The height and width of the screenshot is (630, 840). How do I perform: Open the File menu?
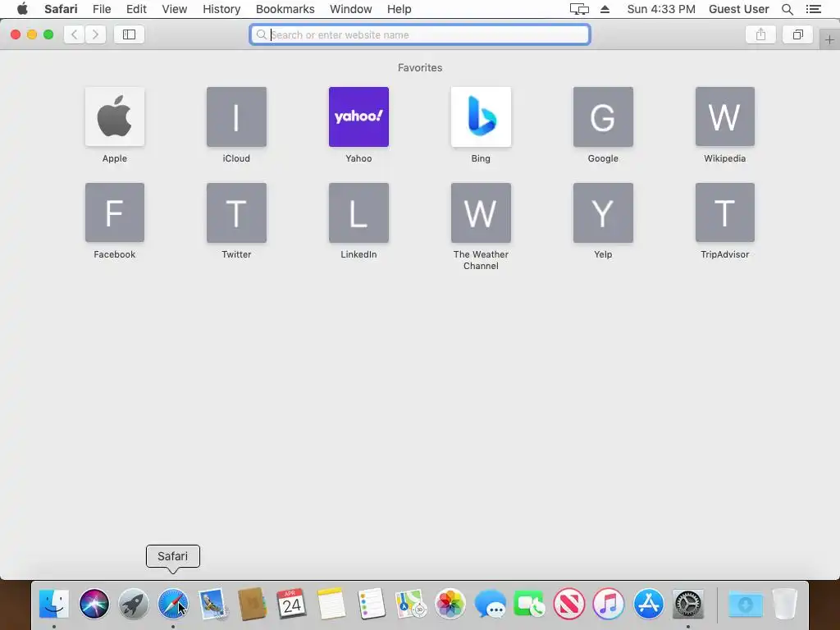click(102, 9)
